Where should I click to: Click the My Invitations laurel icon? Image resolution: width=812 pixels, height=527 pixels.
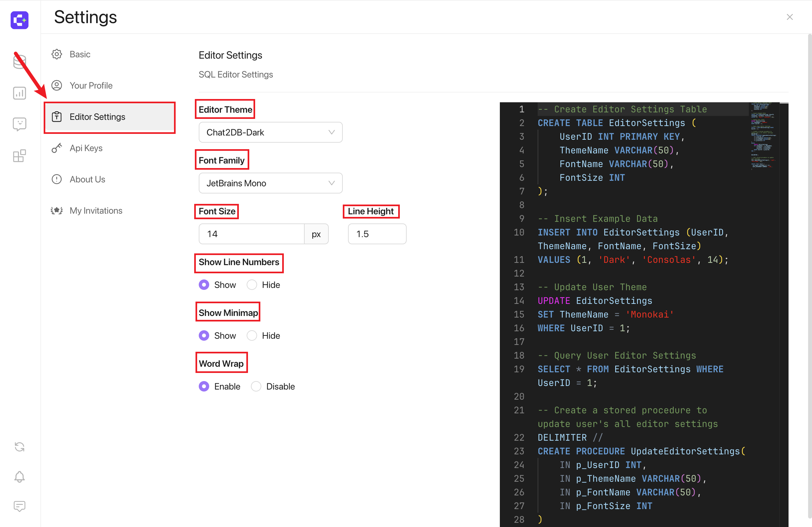(57, 210)
